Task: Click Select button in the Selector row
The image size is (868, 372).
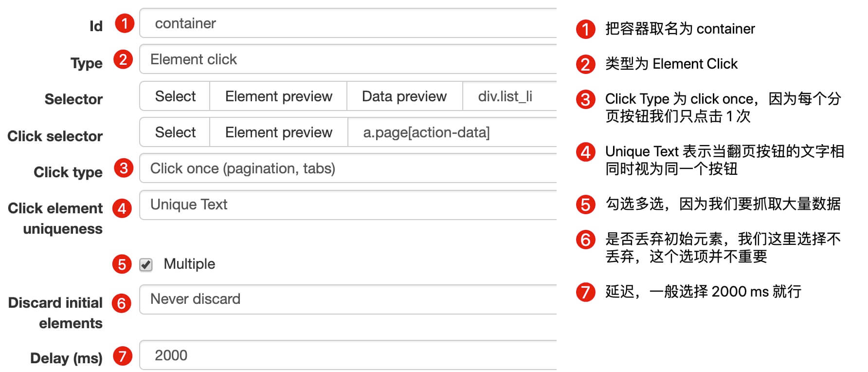Action: (175, 96)
